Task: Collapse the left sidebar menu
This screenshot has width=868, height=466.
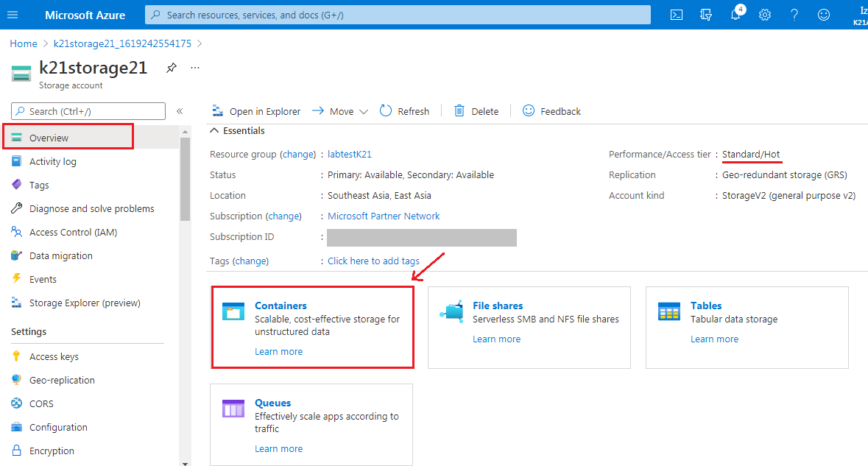Action: 180,111
